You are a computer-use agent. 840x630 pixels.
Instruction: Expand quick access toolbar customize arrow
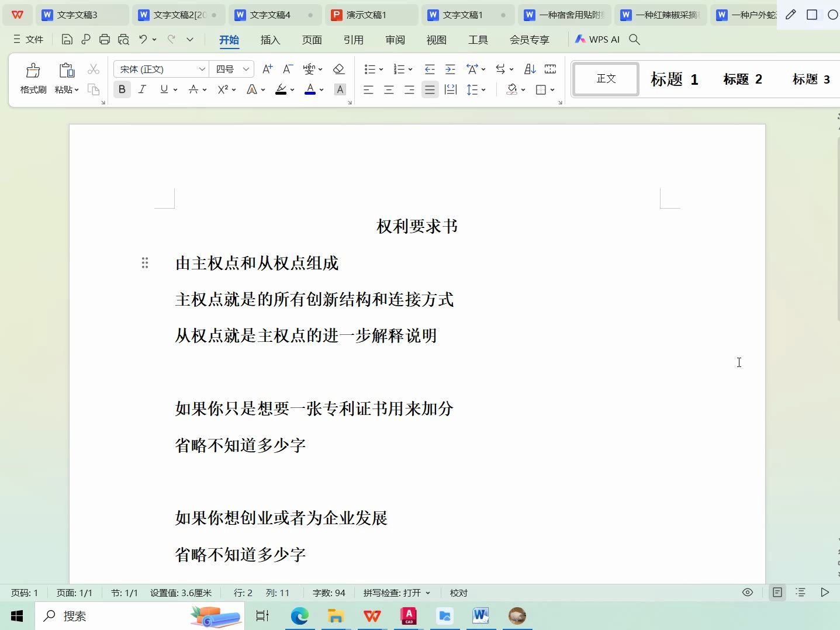click(x=190, y=39)
